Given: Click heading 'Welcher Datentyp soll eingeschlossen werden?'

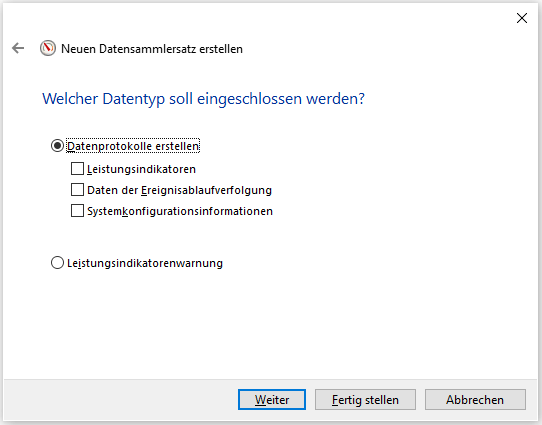Looking at the screenshot, I should click(203, 99).
